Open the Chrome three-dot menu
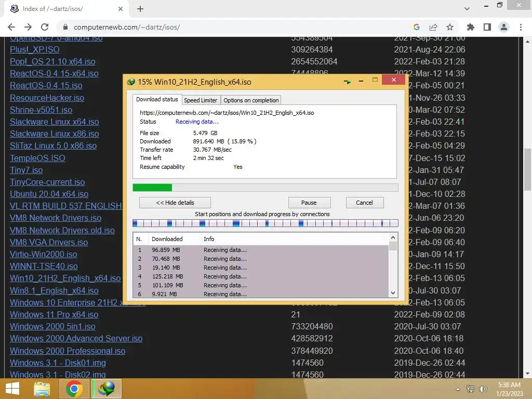Viewport: 532px width, 399px height. (x=521, y=27)
